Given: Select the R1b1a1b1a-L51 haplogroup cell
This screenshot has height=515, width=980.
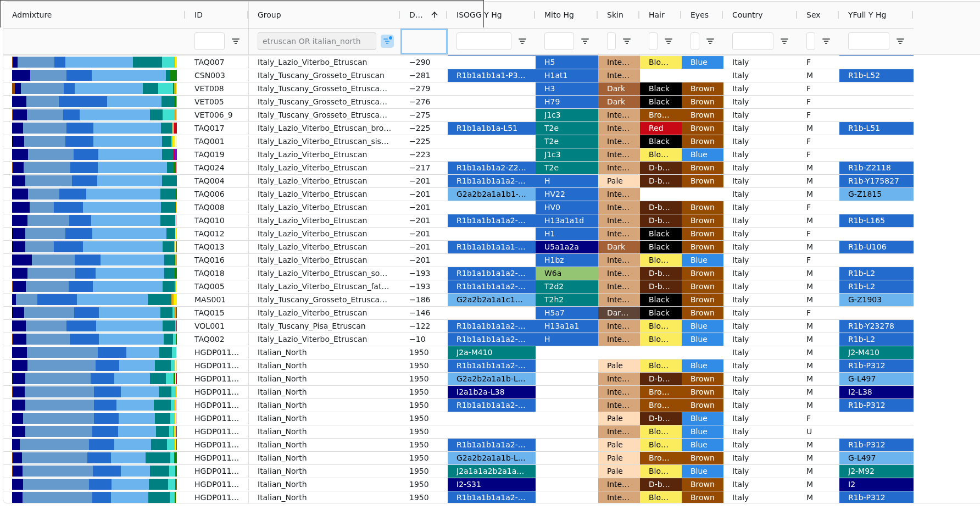Looking at the screenshot, I should (x=492, y=128).
